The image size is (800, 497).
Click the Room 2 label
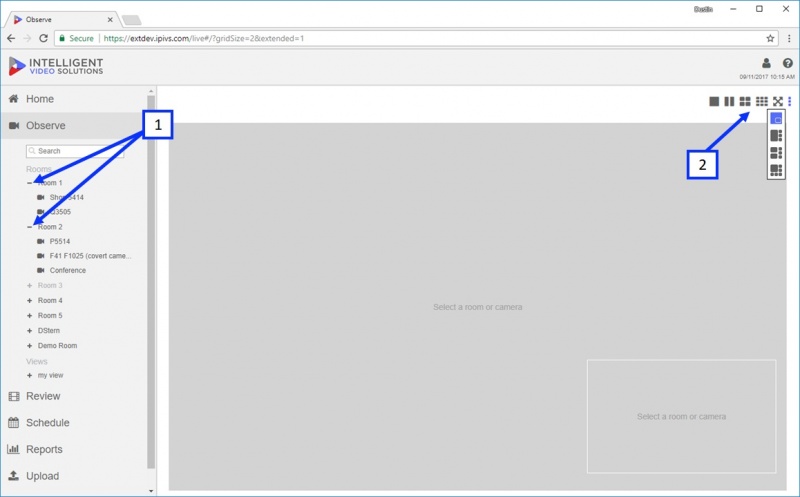point(50,227)
